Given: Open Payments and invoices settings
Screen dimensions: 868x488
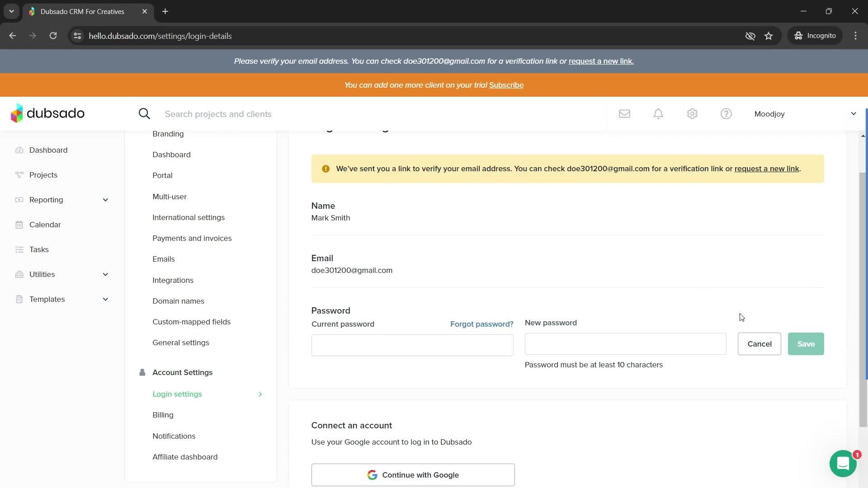Looking at the screenshot, I should 192,238.
